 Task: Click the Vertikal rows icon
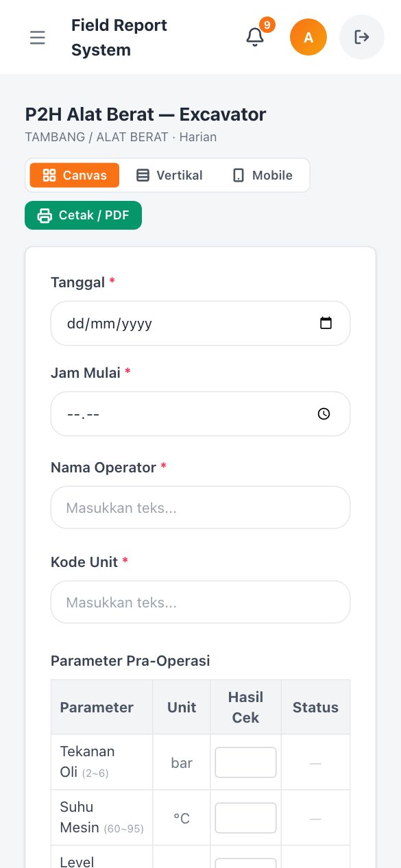point(143,176)
